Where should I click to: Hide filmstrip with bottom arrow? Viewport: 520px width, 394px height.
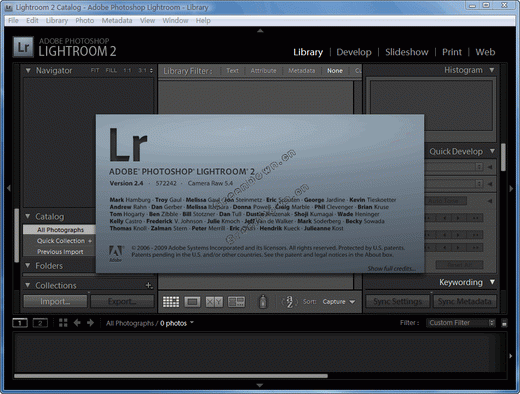[x=260, y=385]
